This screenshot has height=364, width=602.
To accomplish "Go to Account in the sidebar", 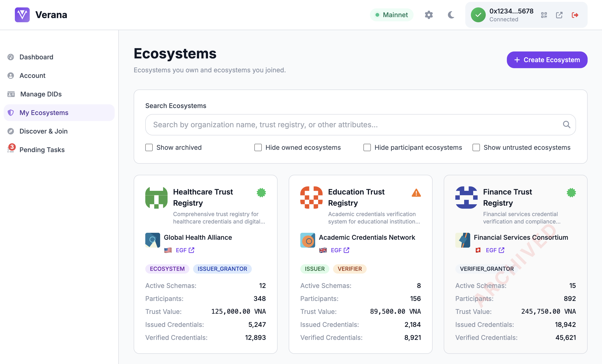I will [x=59, y=75].
